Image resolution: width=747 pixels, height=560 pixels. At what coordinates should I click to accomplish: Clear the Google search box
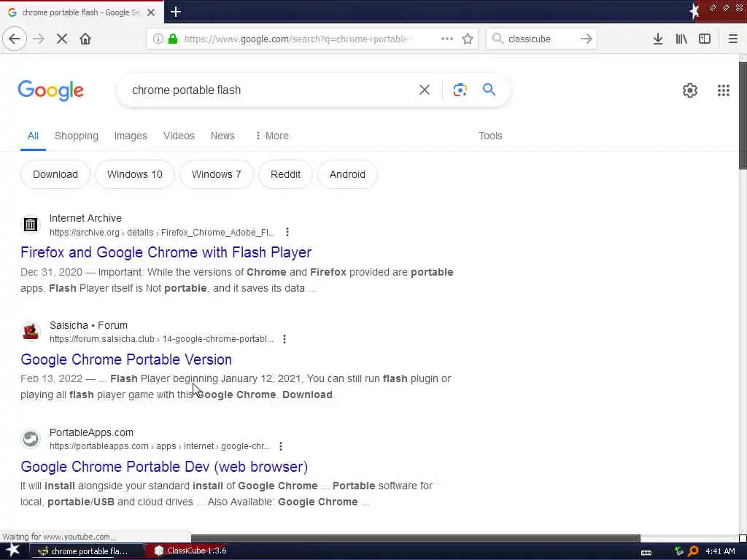[425, 90]
